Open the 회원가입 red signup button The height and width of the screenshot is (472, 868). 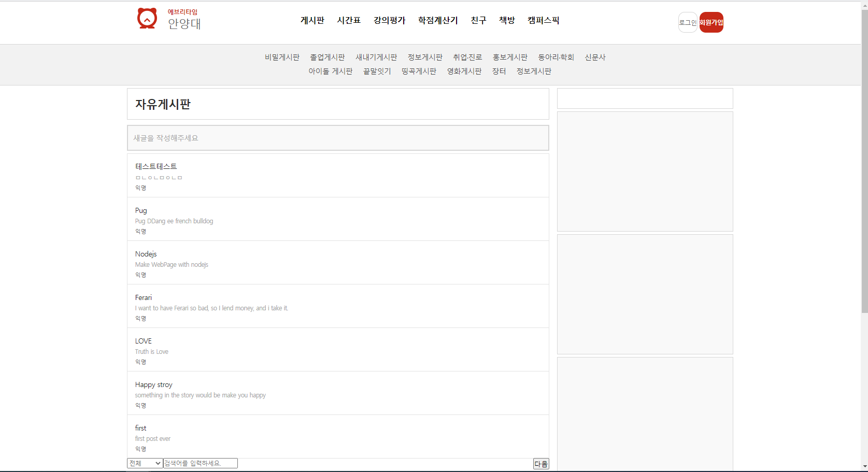(712, 22)
